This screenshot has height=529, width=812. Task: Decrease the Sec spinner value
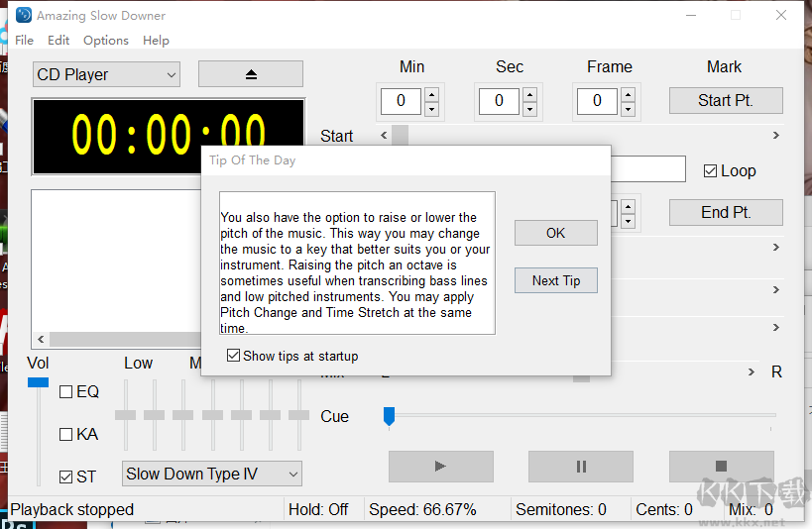click(x=529, y=107)
